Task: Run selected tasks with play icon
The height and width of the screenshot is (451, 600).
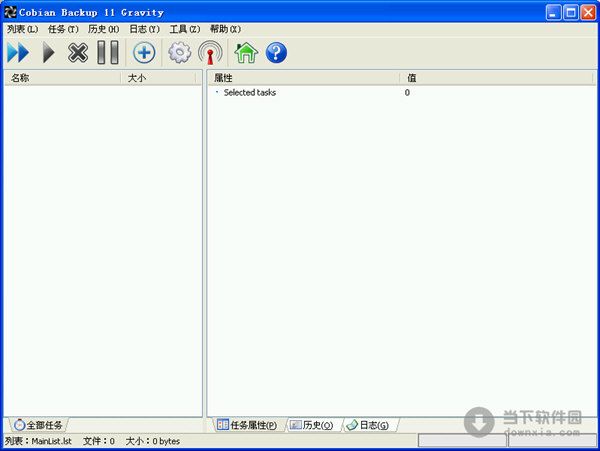Action: pyautogui.click(x=48, y=52)
